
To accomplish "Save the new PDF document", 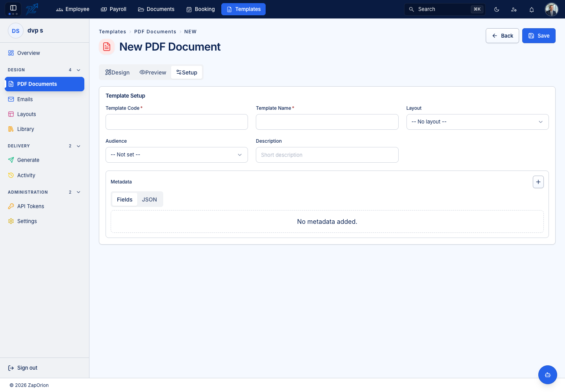I will point(539,36).
